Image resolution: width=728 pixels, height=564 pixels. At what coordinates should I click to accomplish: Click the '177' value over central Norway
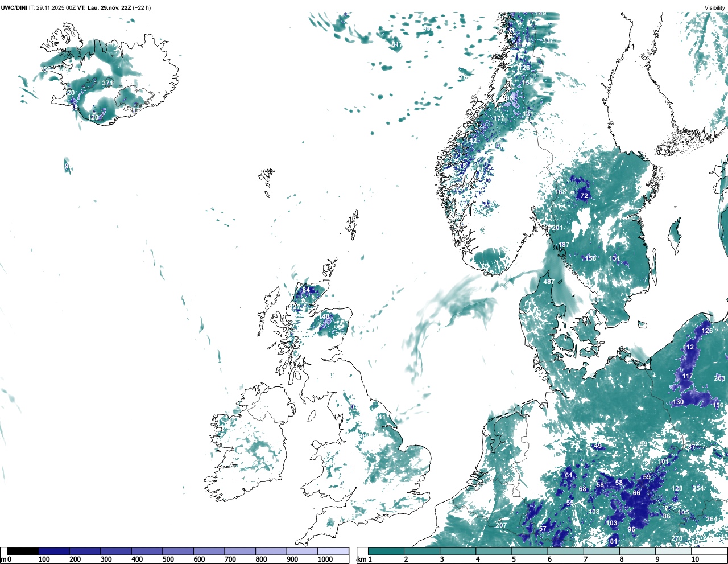point(499,118)
